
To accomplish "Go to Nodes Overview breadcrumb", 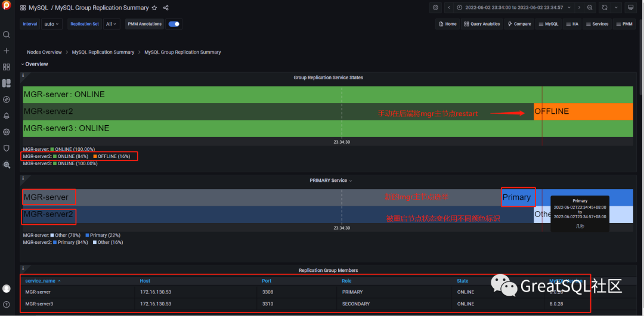I will [x=44, y=52].
